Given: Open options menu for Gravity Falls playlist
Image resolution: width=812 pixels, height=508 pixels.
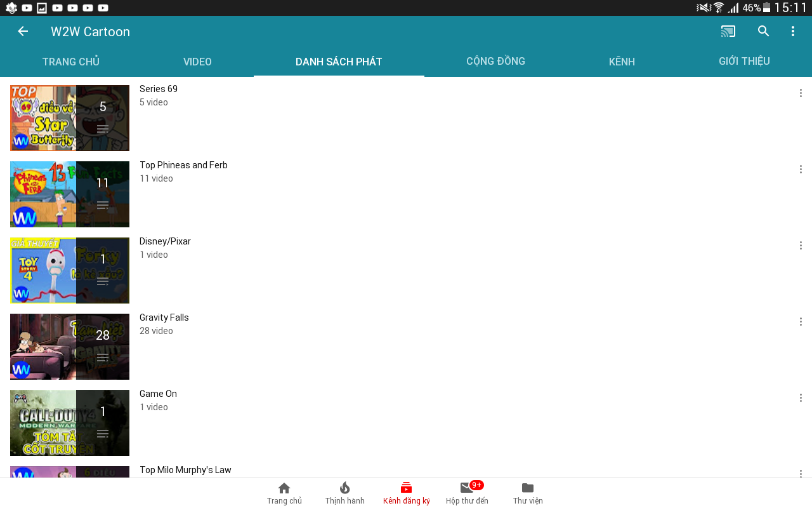Looking at the screenshot, I should (801, 322).
